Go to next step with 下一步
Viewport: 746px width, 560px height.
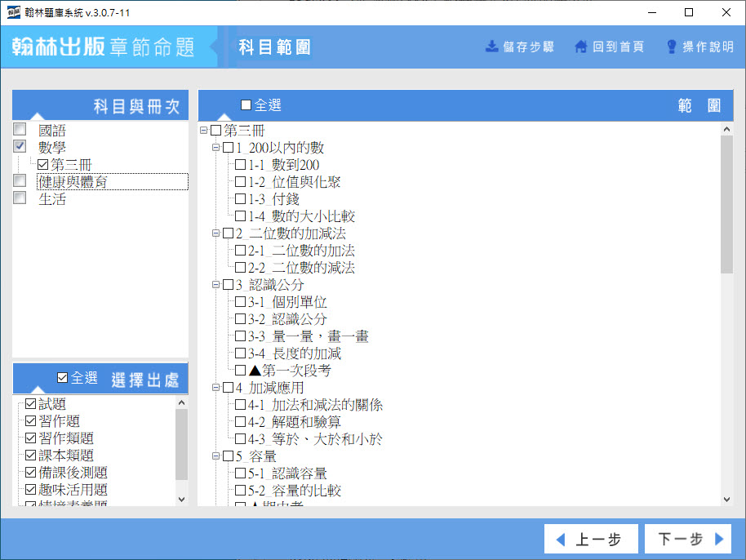coord(690,540)
